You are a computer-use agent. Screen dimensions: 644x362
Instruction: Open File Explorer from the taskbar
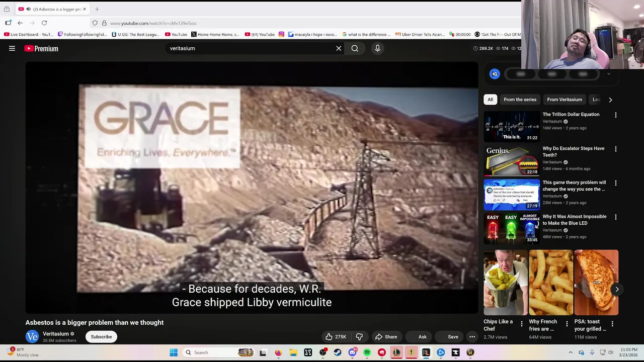[293, 352]
